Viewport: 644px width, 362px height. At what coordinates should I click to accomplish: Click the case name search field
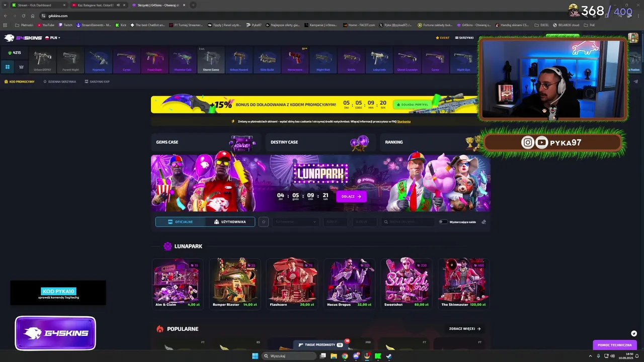[407, 222]
